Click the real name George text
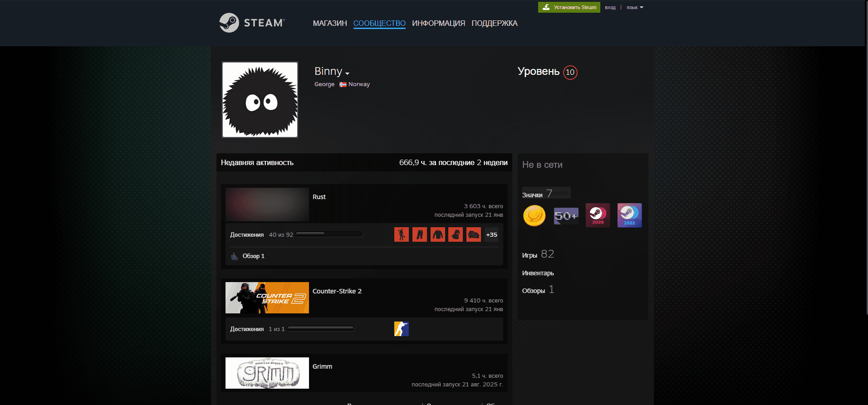868x405 pixels. (324, 84)
